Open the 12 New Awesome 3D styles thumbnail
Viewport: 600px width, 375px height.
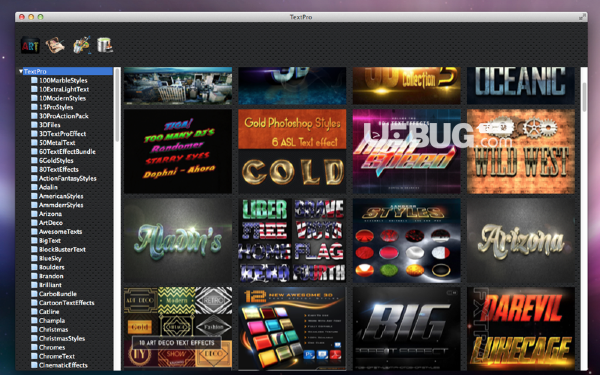click(292, 328)
